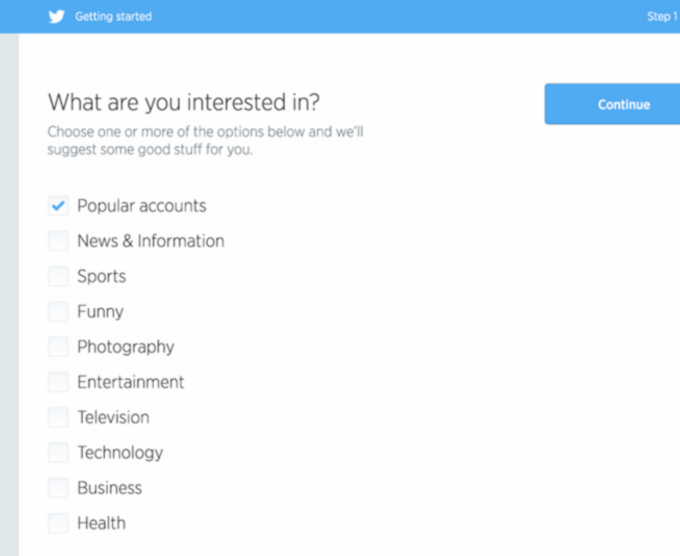This screenshot has height=556, width=680.
Task: Check the Photography option box
Action: point(58,347)
